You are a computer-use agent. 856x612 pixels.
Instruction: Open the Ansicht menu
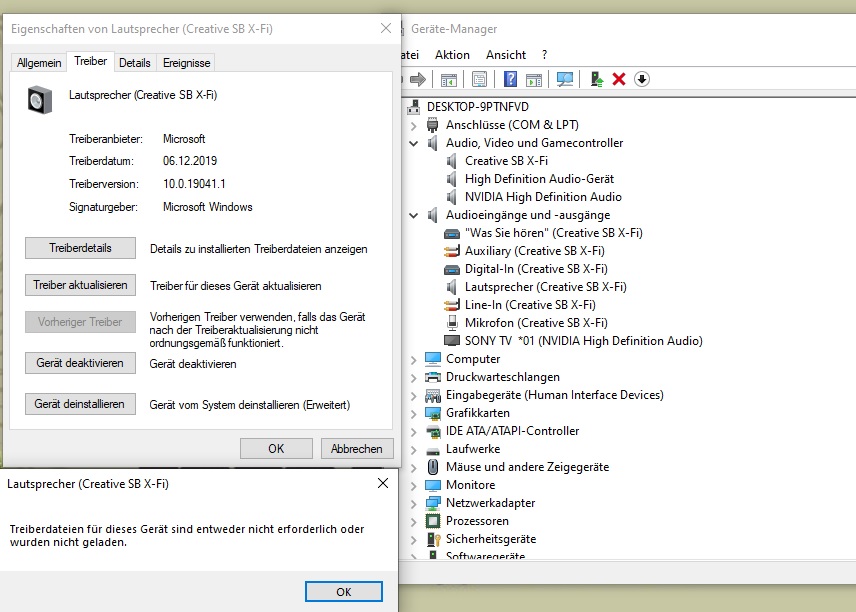506,55
